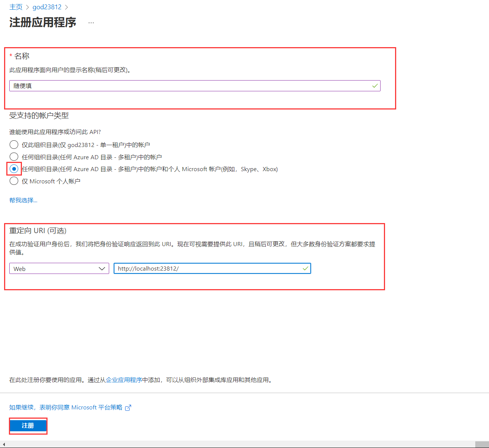This screenshot has width=489, height=448.
Task: Click the dropdown chevron arrow beside Web
Action: [x=102, y=268]
